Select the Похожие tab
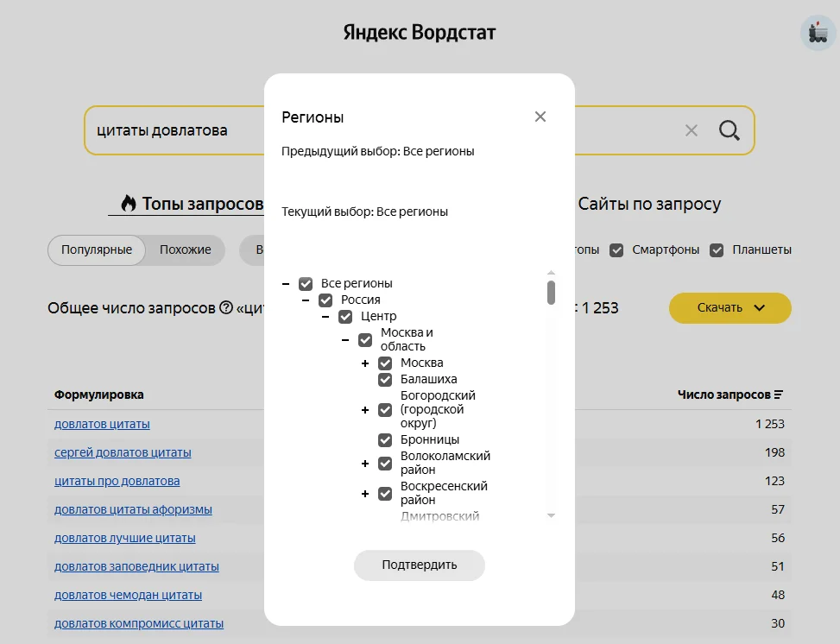 click(x=185, y=249)
